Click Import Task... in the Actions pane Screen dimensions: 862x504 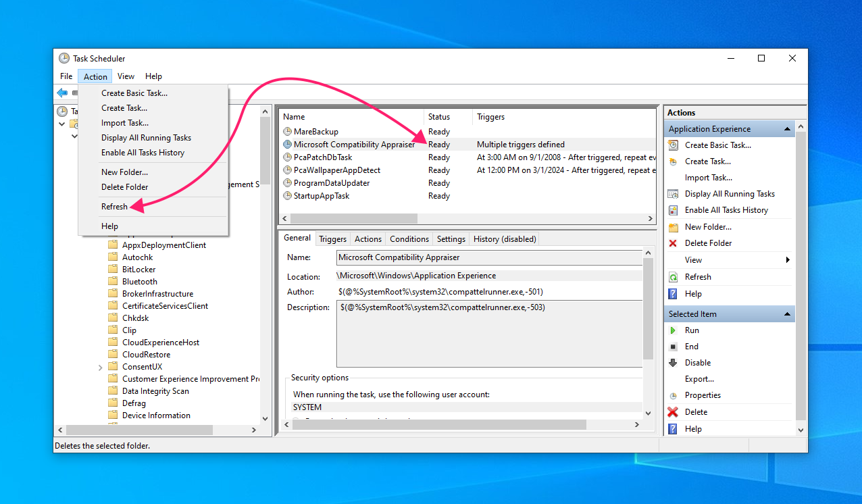[x=708, y=178]
